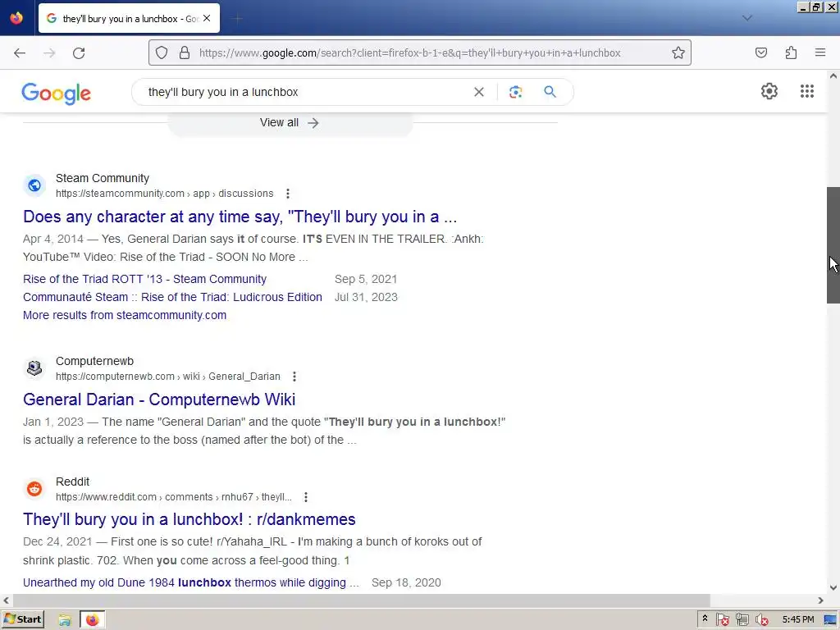Click the horizontal scrollbar thumb

pyautogui.click(x=361, y=600)
